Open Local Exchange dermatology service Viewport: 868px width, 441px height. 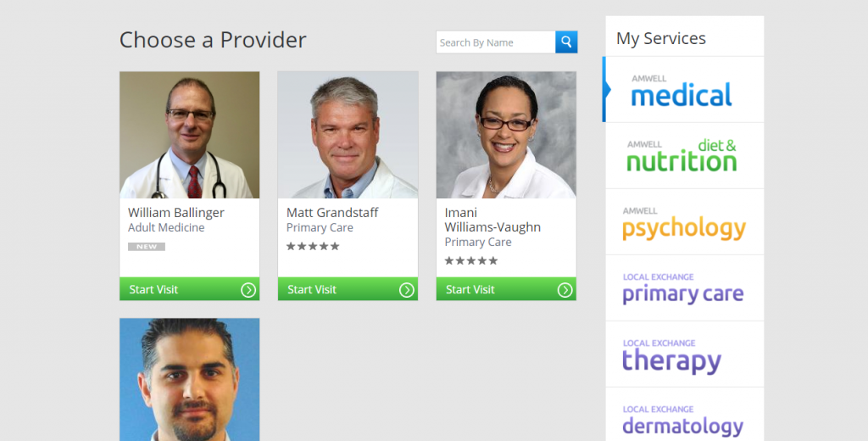pos(684,415)
